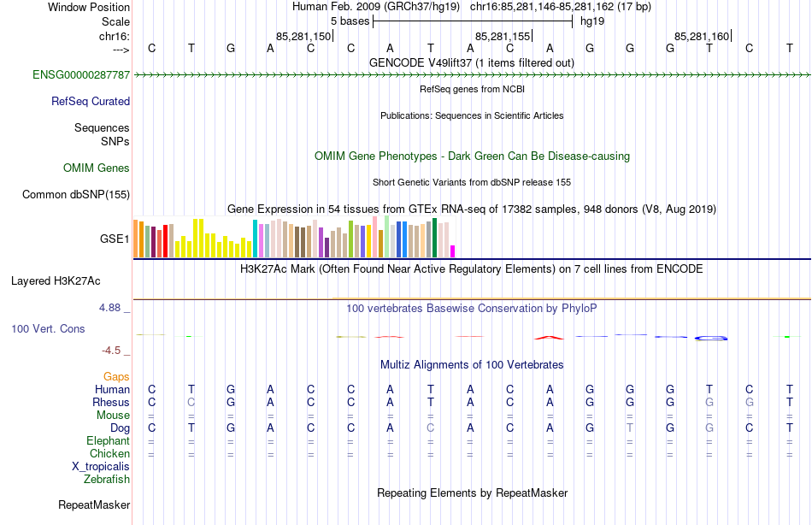
Task: Select the Human species row label
Action: 112,389
